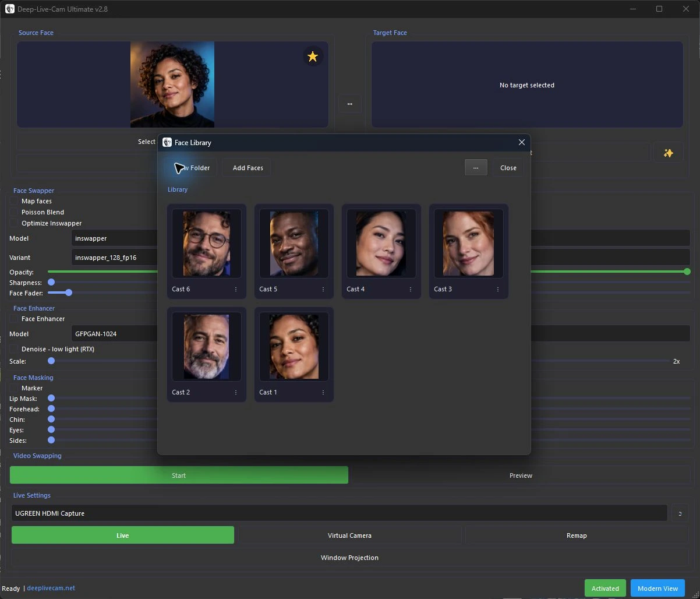This screenshot has height=599, width=700.
Task: Click the Scale slider handle
Action: [51, 361]
